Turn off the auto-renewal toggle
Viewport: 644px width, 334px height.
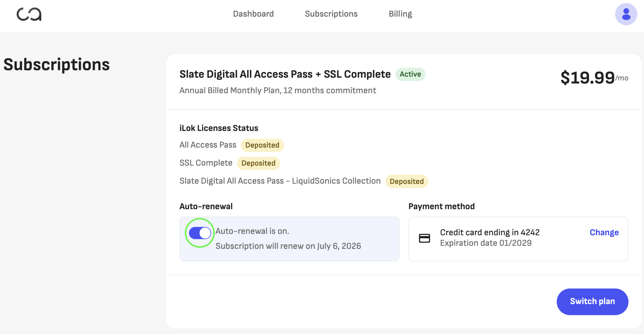tap(200, 233)
